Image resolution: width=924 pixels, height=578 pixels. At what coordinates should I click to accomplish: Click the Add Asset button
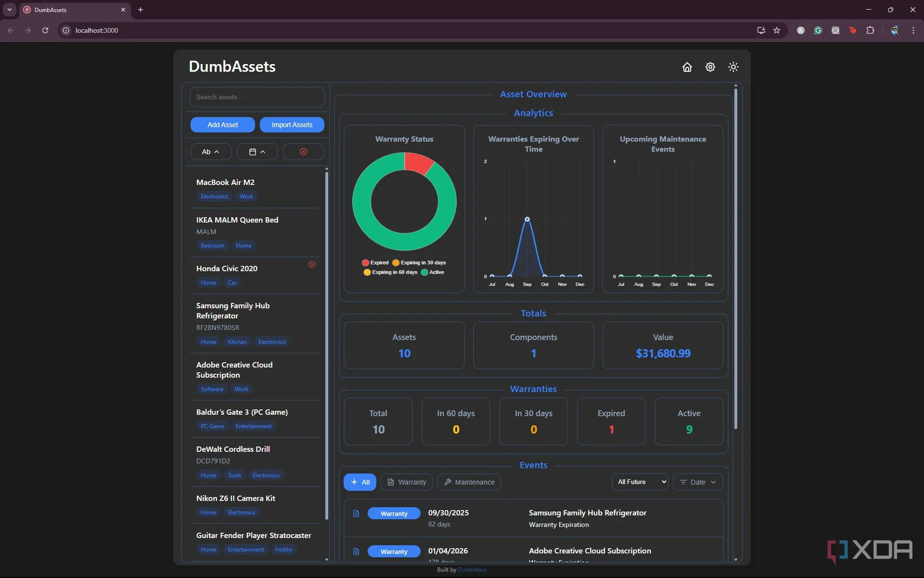(x=222, y=125)
